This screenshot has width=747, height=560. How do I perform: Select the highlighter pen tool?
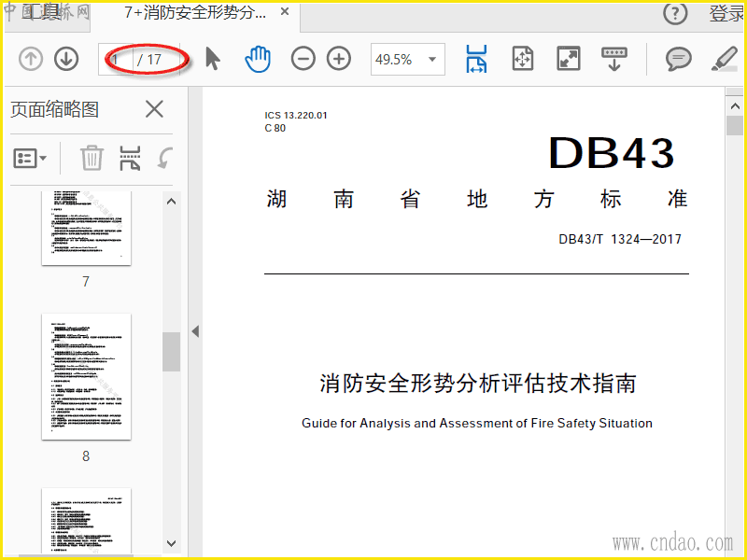(x=725, y=59)
